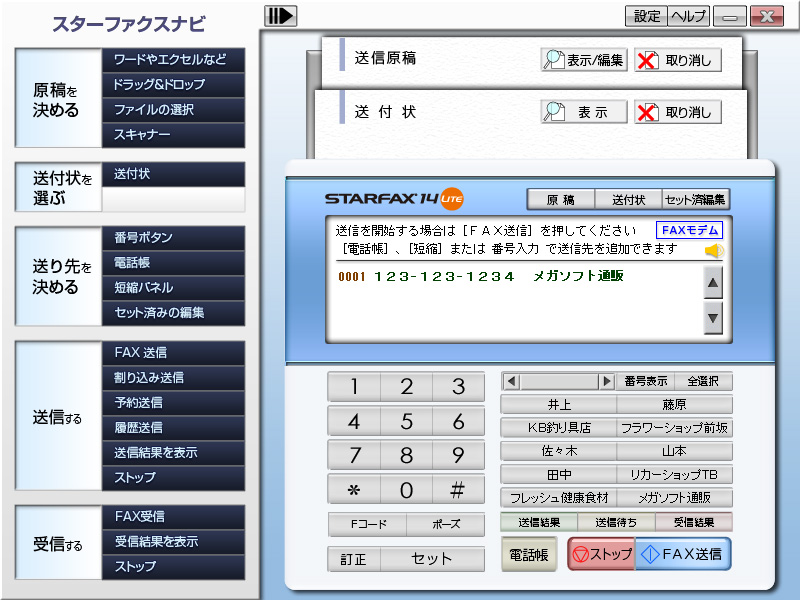Click the Fコード button
Screen dimensions: 800x600
[x=368, y=524]
